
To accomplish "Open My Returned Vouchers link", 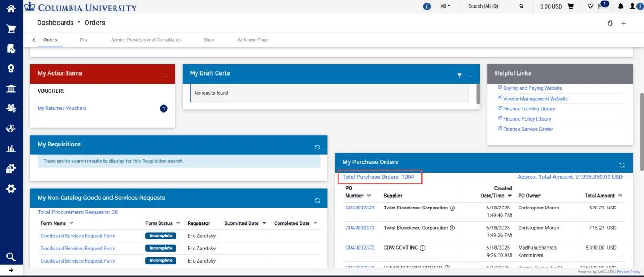I will point(62,108).
